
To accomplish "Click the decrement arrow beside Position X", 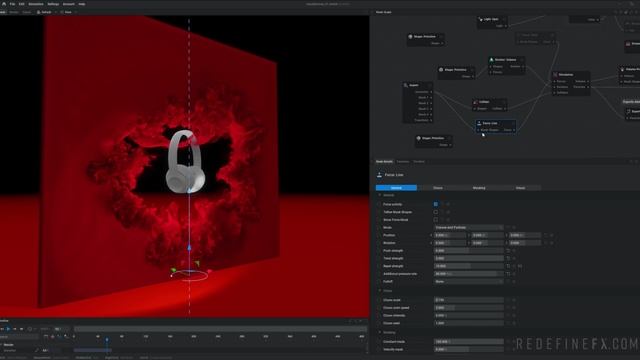I will pyautogui.click(x=431, y=235).
